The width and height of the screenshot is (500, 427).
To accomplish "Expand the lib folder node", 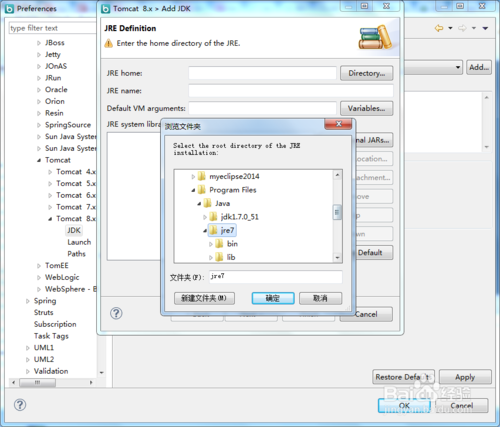I will click(211, 258).
